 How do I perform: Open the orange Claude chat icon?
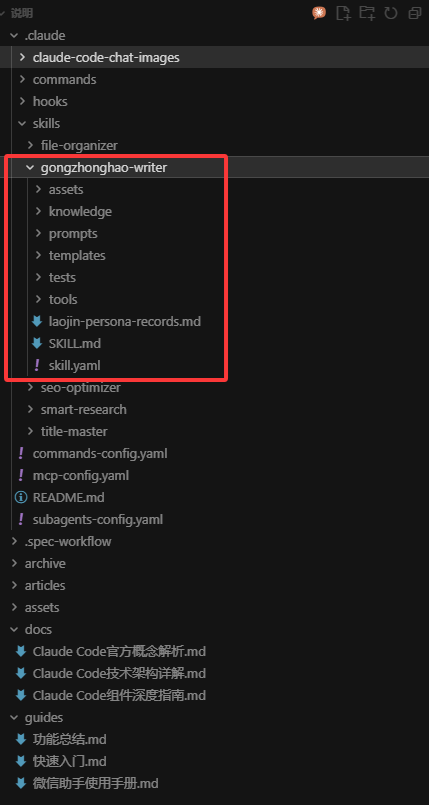click(x=319, y=13)
